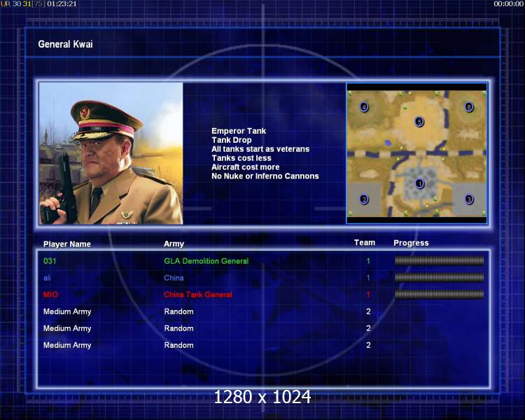Screen dimensions: 525x420
Task: Click the 01:23:21 timer at top left
Action: [62, 4]
